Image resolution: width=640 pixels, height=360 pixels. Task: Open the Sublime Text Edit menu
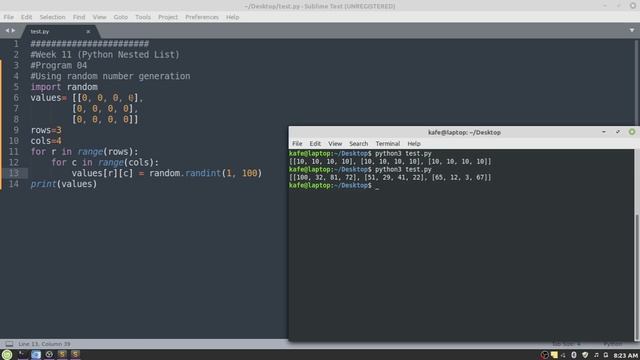(x=27, y=17)
